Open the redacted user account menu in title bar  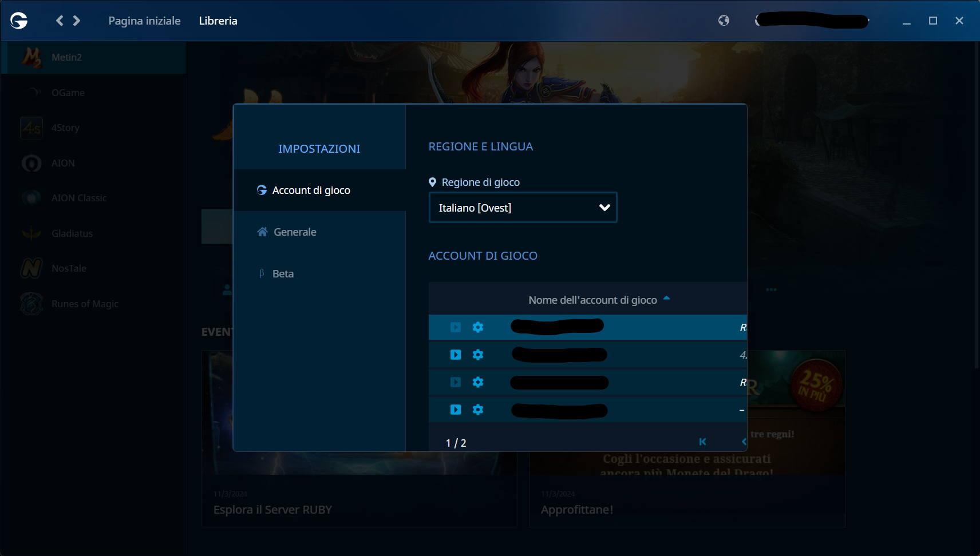click(x=812, y=21)
